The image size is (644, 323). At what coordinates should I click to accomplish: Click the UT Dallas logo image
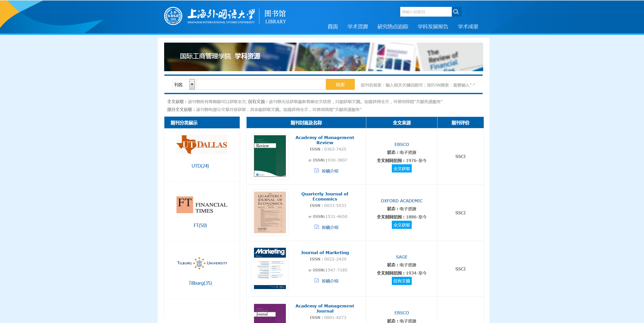pyautogui.click(x=202, y=144)
